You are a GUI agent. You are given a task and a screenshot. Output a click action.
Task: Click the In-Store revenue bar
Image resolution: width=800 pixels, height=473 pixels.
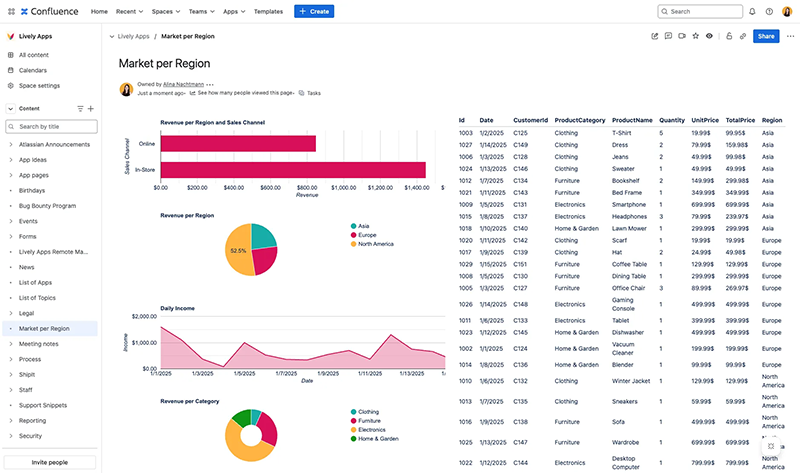pyautogui.click(x=293, y=170)
